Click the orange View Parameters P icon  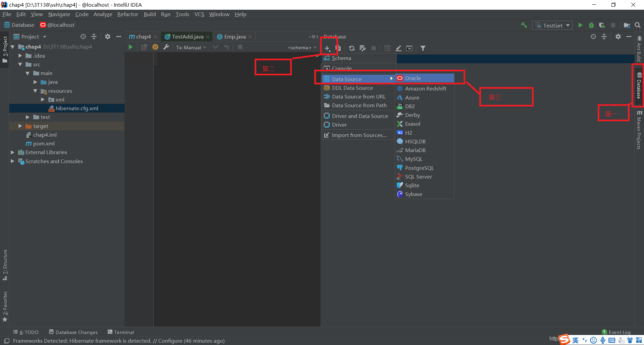155,47
